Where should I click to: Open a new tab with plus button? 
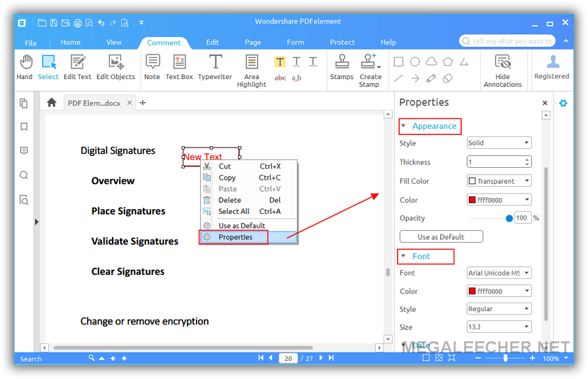click(143, 103)
